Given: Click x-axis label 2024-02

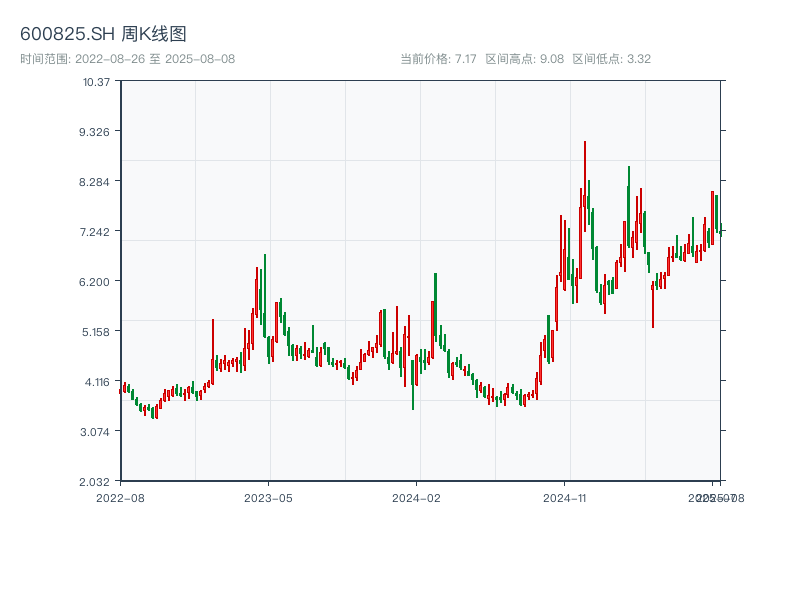Looking at the screenshot, I should coord(416,498).
